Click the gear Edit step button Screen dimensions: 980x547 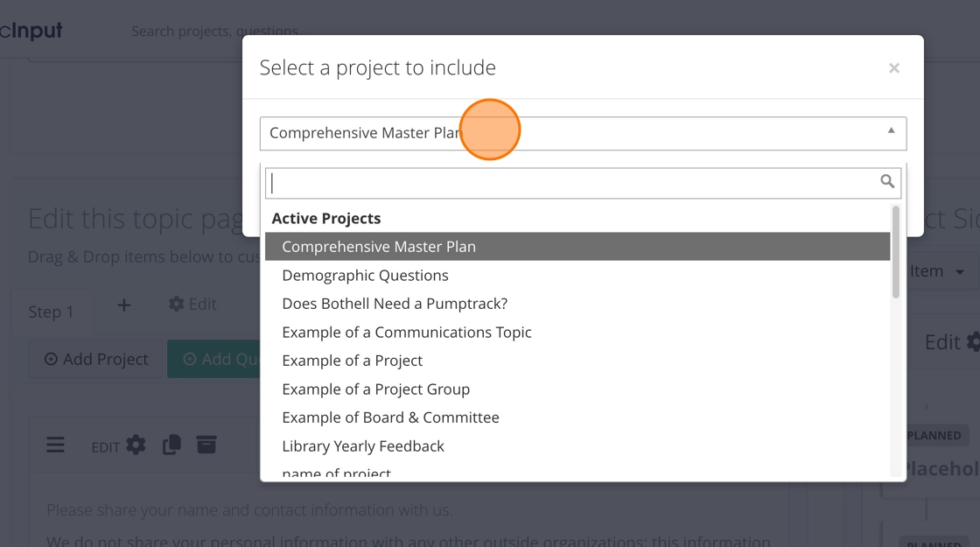(x=192, y=304)
